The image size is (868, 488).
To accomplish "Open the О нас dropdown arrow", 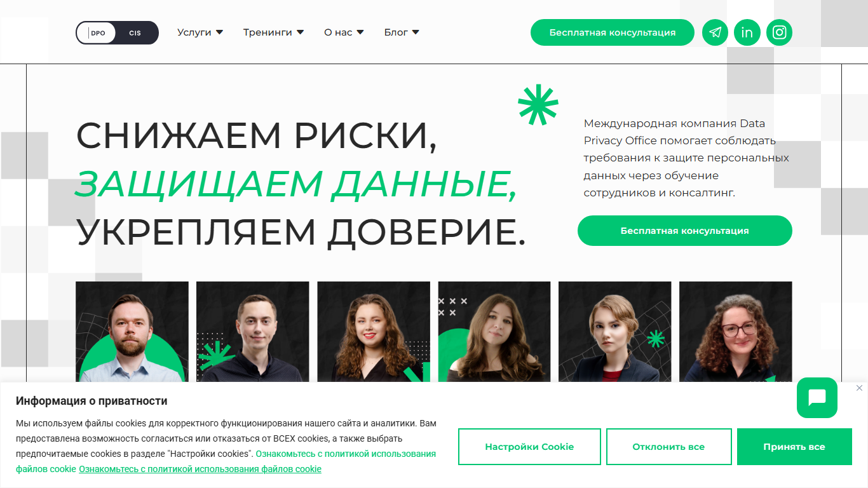I will pos(360,32).
